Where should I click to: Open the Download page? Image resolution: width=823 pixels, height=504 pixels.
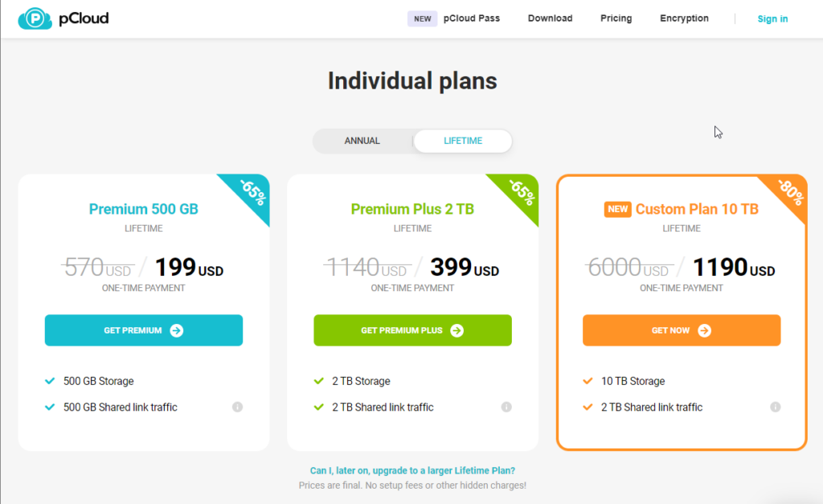[x=550, y=18]
